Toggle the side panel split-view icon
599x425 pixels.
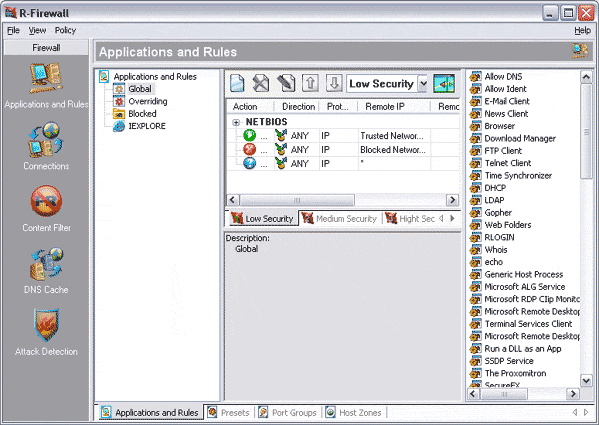coord(444,83)
